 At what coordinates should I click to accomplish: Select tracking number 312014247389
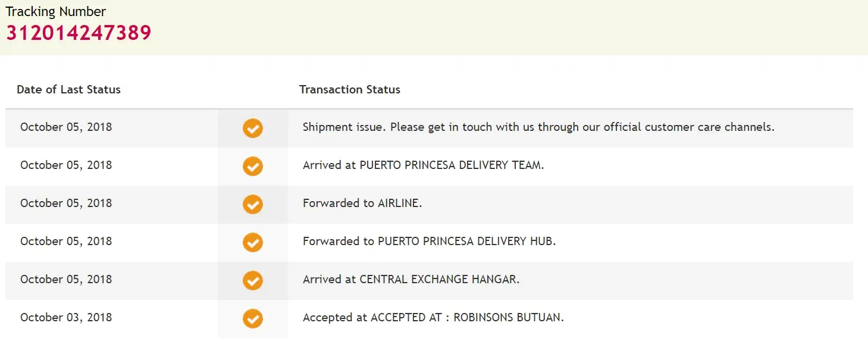(x=79, y=33)
